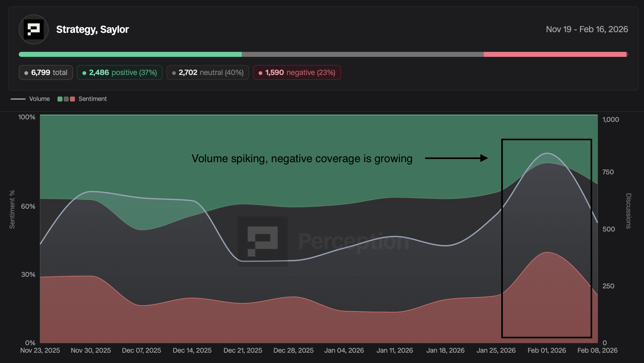The image size is (644, 363).
Task: Click the gray neutral segment of bar
Action: [362, 54]
